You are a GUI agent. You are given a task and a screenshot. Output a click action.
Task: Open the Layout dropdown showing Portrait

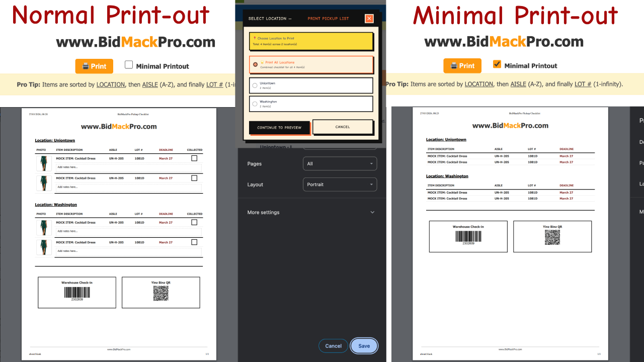340,184
